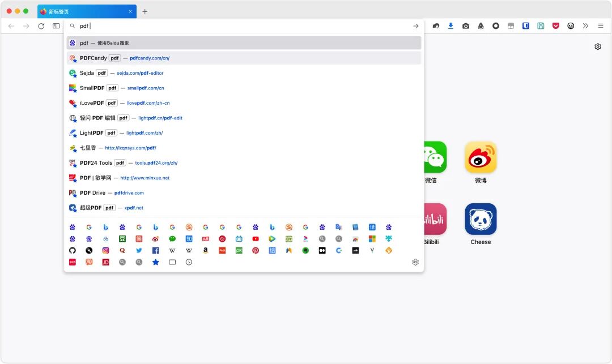
Task: Search with Twitter one-off search icon
Action: click(x=139, y=251)
